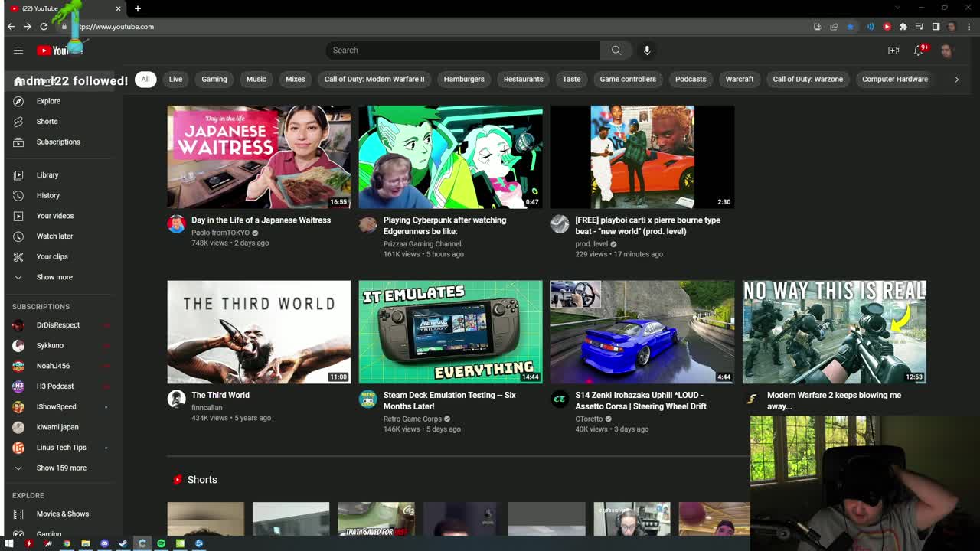Open the YouTube guide hamburger menu

pos(18,51)
